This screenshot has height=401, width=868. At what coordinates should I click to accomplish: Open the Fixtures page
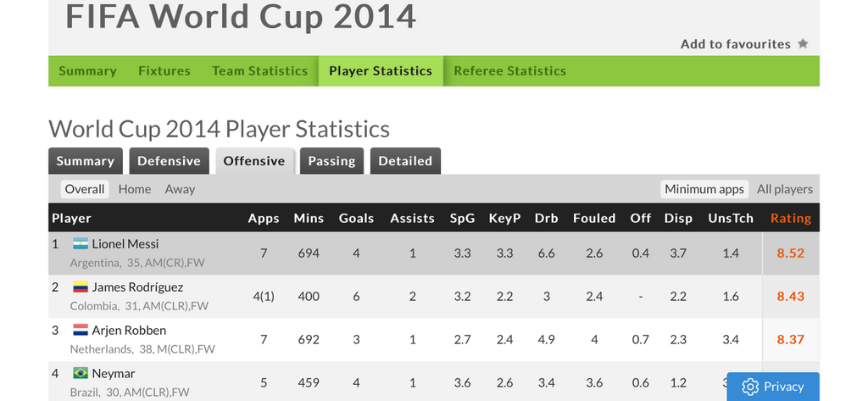point(164,71)
